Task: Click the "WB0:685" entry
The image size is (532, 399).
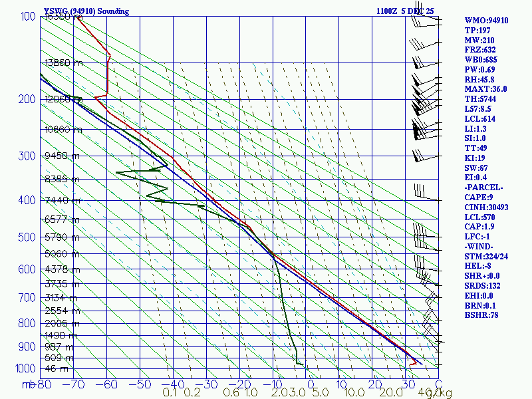Action: coord(481,60)
